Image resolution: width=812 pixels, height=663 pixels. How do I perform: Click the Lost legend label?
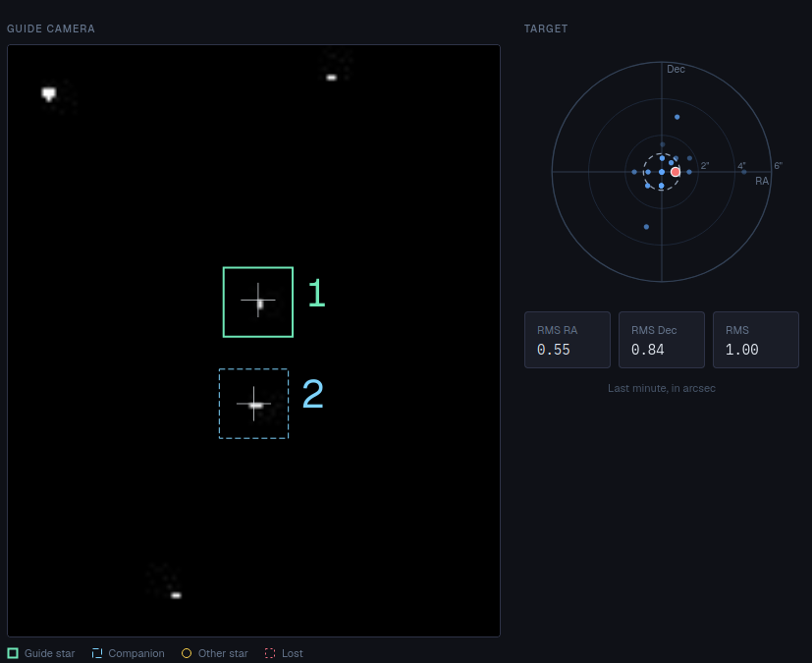pos(292,653)
